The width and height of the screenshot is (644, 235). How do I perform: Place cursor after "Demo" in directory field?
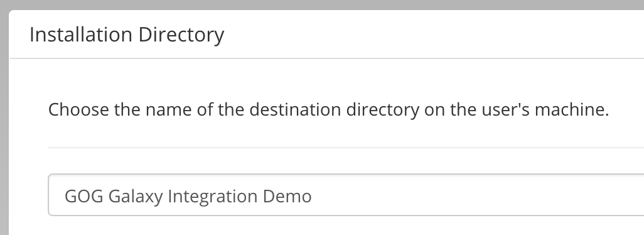312,197
